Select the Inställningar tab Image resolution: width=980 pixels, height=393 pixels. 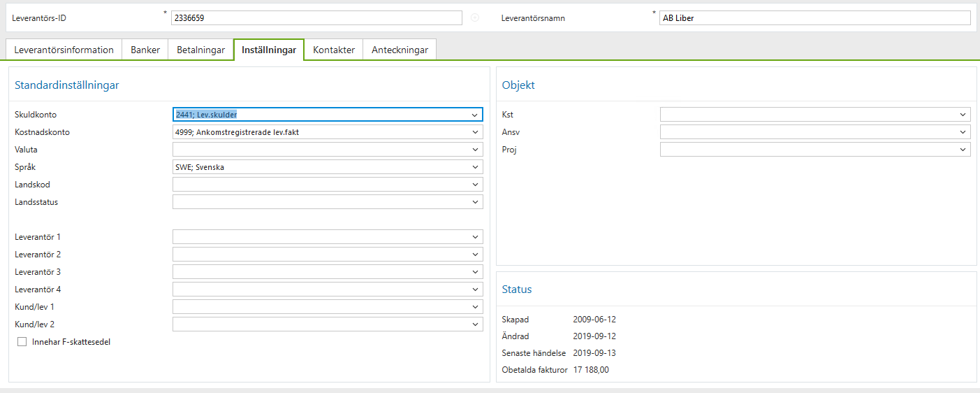tap(269, 50)
